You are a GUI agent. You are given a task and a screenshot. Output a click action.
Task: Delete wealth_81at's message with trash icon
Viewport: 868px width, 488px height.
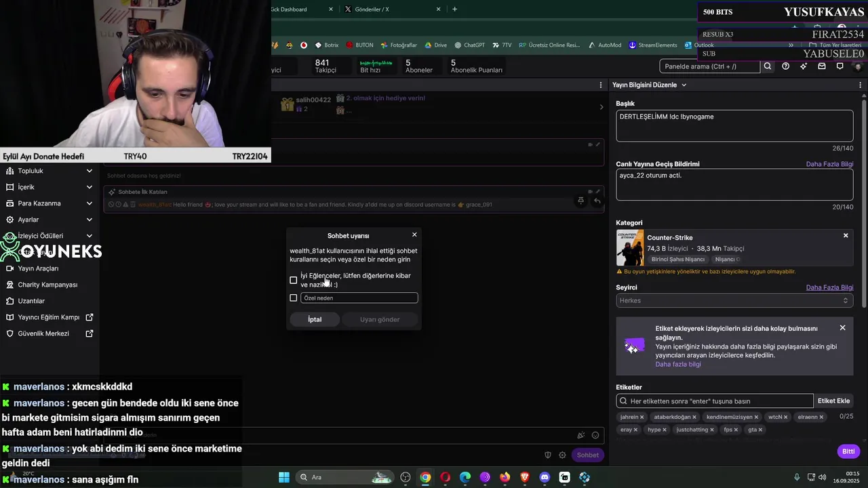tap(133, 205)
